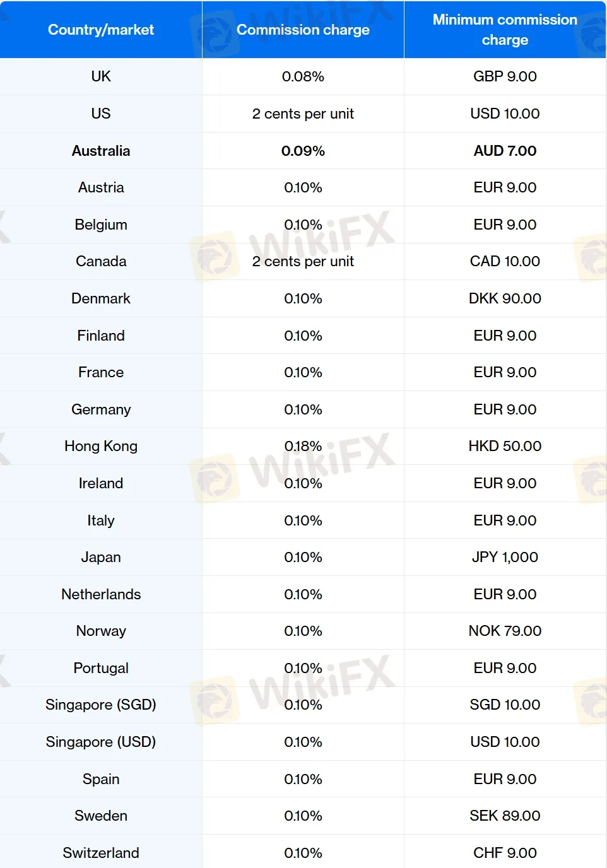Screen dimensions: 607x868
Task: Click the Commission charge column header
Action: [x=303, y=30]
